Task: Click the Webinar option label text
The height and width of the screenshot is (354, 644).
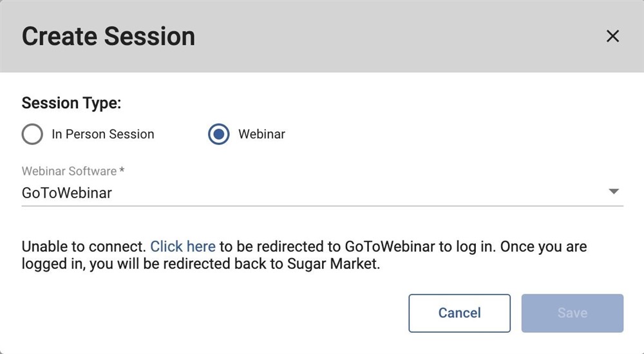Action: pyautogui.click(x=261, y=135)
